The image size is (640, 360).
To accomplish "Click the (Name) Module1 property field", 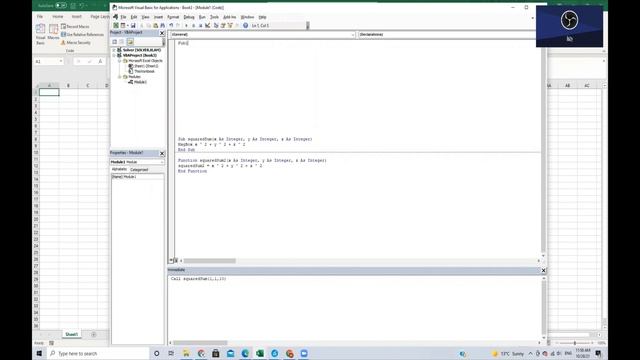I will click(138, 177).
